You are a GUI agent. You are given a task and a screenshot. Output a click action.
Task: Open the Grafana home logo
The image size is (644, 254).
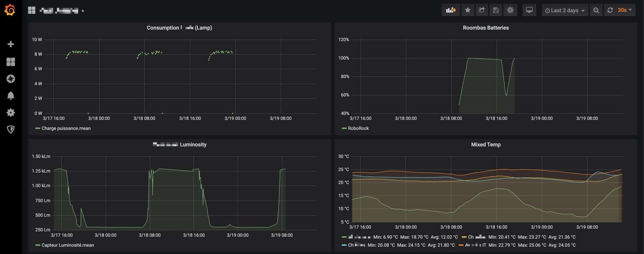tap(10, 10)
